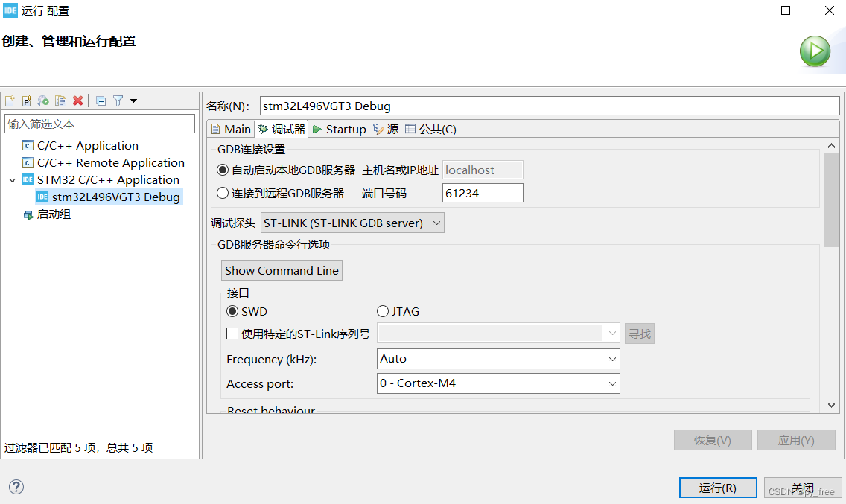
Task: Switch to the Main tab
Action: [x=231, y=129]
